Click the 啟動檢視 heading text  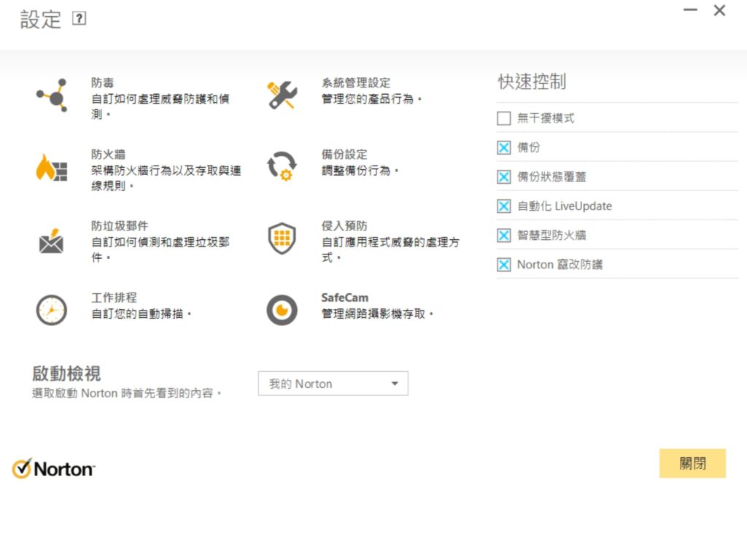coord(66,373)
